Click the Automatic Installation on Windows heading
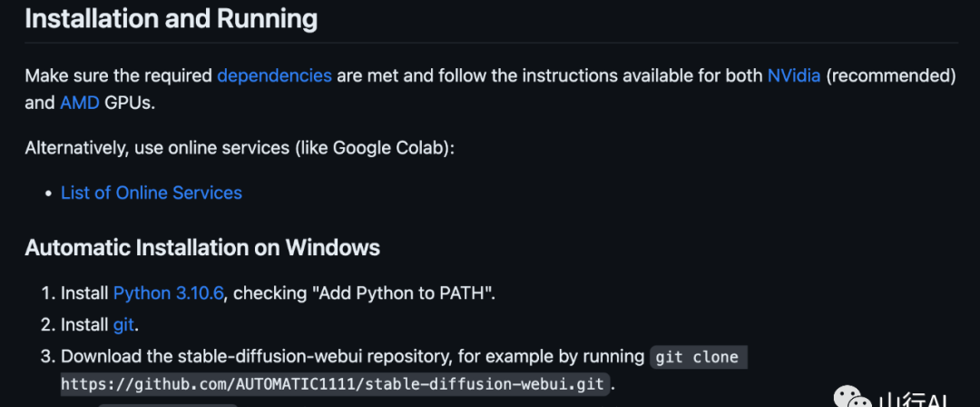The height and width of the screenshot is (407, 980). (x=202, y=248)
